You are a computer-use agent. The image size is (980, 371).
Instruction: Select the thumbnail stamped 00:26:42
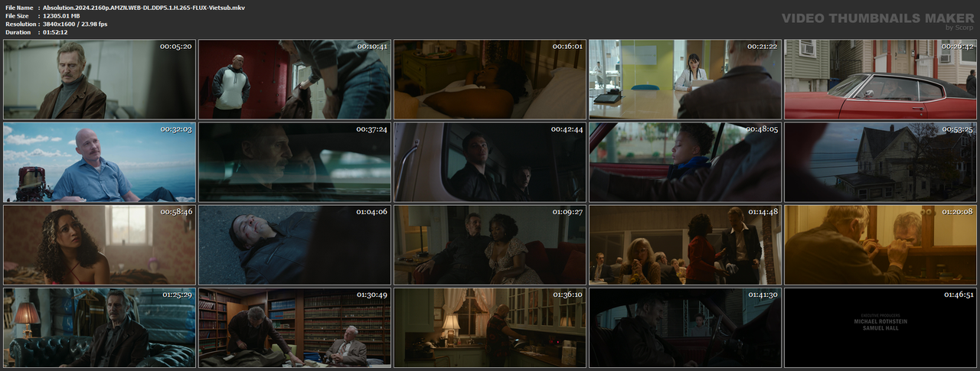click(880, 80)
